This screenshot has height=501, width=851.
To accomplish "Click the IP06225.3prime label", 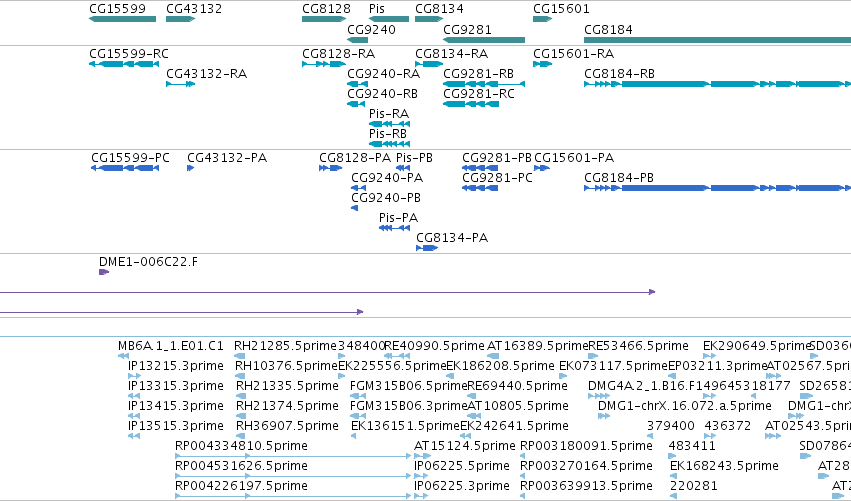I will pyautogui.click(x=462, y=486).
